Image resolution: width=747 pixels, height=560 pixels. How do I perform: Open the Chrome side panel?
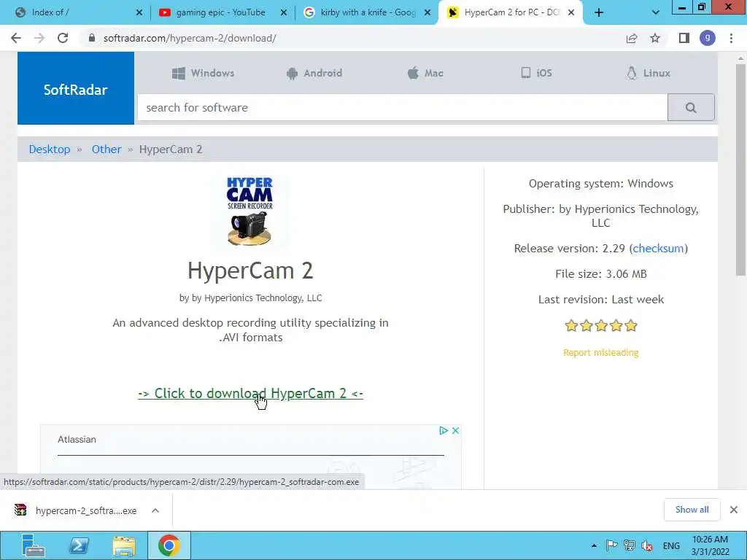(684, 38)
